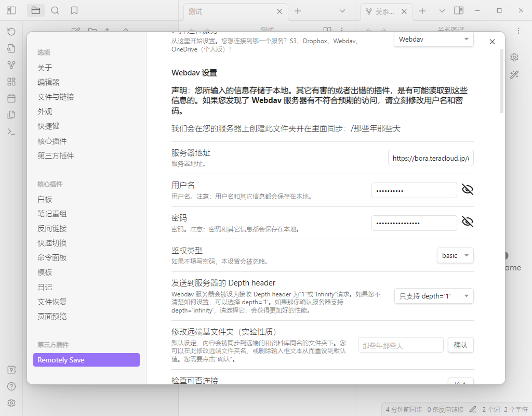Open 关于 settings section

pos(45,68)
